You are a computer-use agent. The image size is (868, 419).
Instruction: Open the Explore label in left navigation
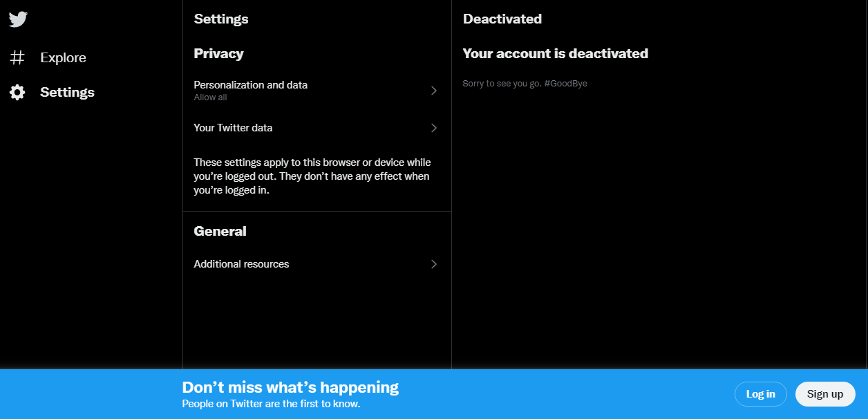[x=63, y=57]
